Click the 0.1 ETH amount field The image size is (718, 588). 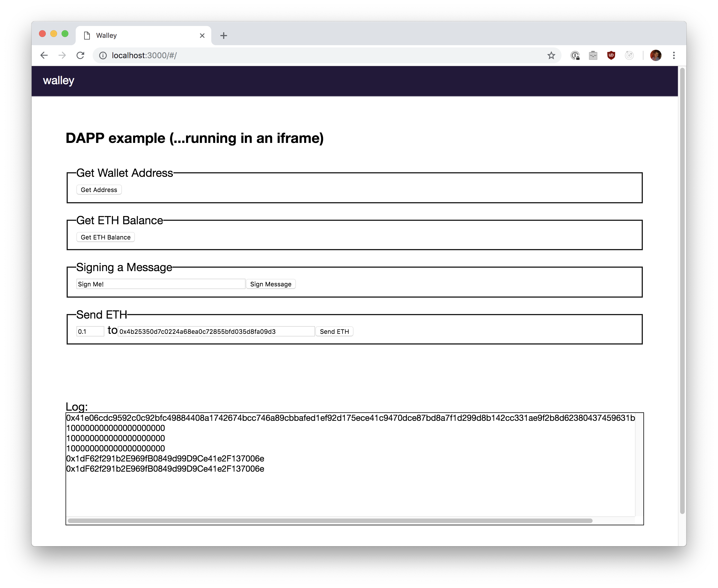90,332
